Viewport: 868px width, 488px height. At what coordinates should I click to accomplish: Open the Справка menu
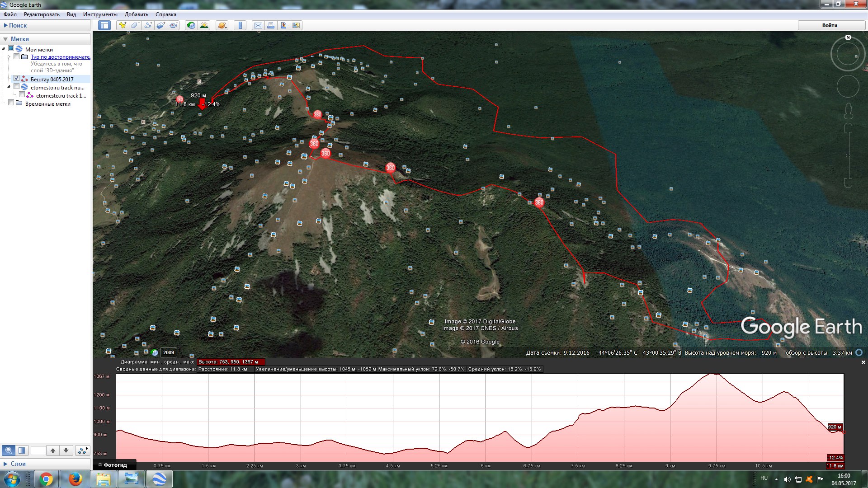coord(165,14)
